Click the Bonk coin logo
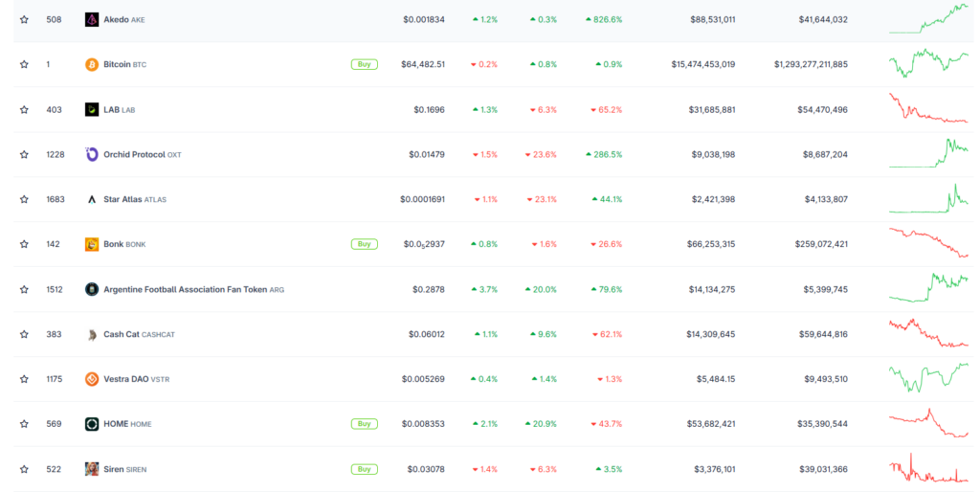 [x=92, y=244]
